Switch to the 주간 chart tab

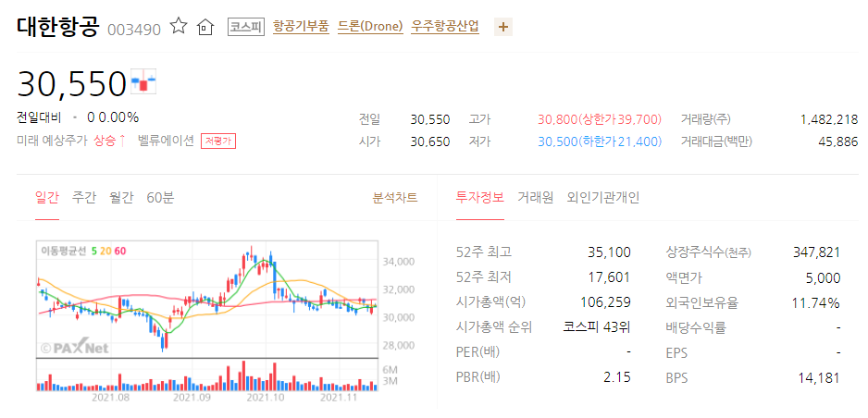pos(83,197)
